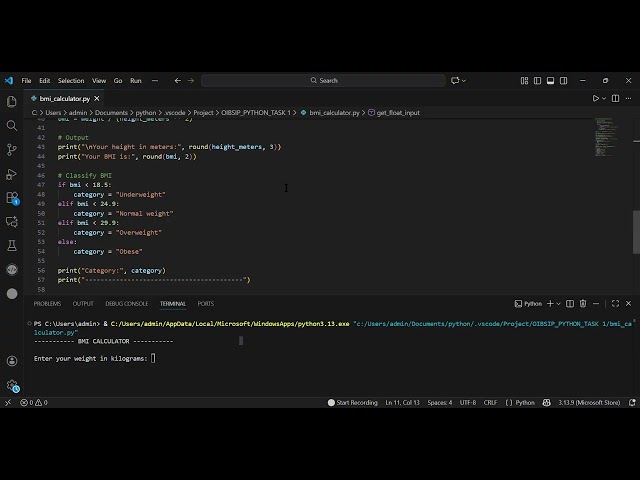Open the Accounts icon in activity bar
The height and width of the screenshot is (480, 640).
tap(12, 361)
